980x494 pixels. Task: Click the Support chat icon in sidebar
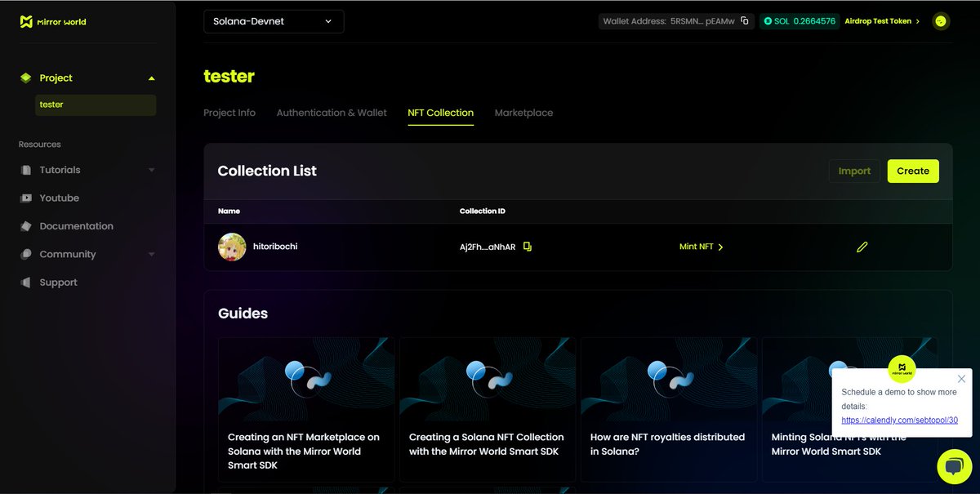point(25,283)
